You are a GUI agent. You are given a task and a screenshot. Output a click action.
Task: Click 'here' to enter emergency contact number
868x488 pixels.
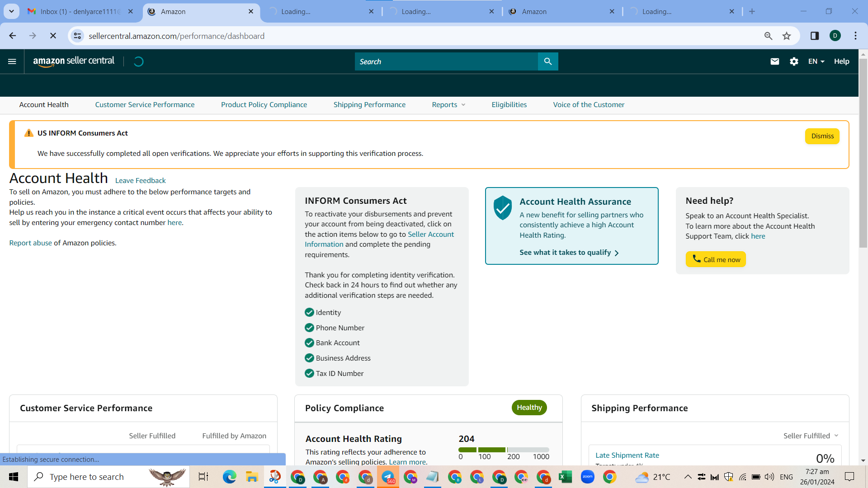pyautogui.click(x=175, y=223)
